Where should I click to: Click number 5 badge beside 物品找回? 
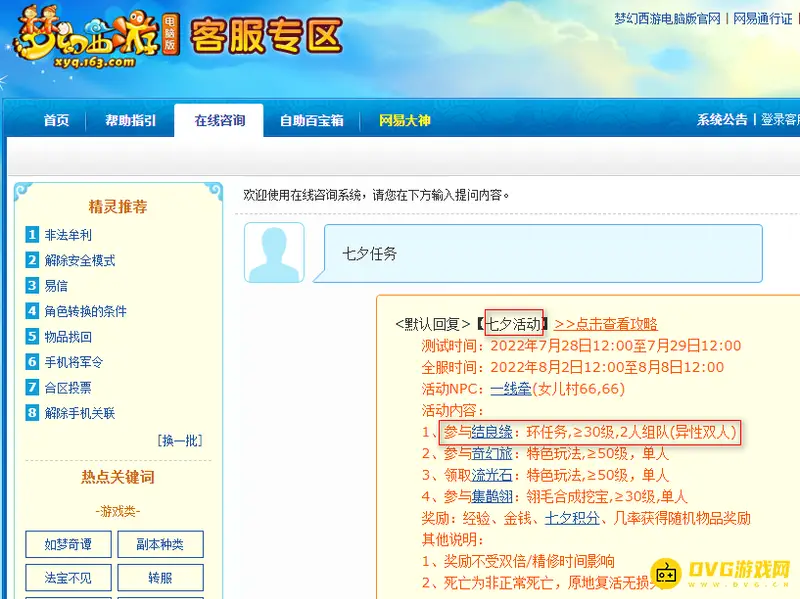pos(32,337)
